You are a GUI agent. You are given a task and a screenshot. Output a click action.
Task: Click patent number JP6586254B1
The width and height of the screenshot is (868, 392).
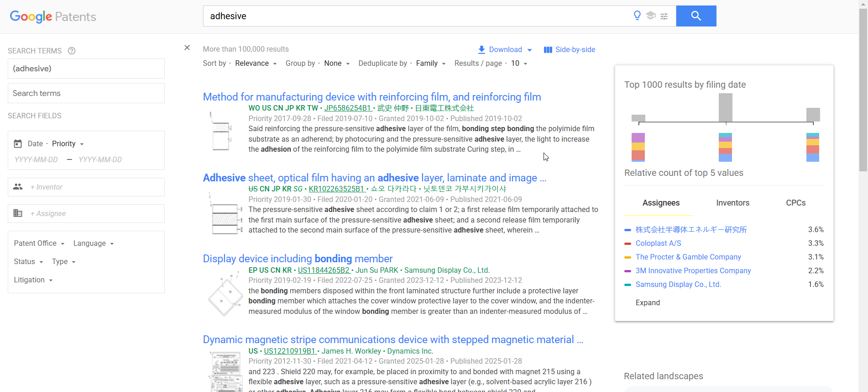coord(347,108)
